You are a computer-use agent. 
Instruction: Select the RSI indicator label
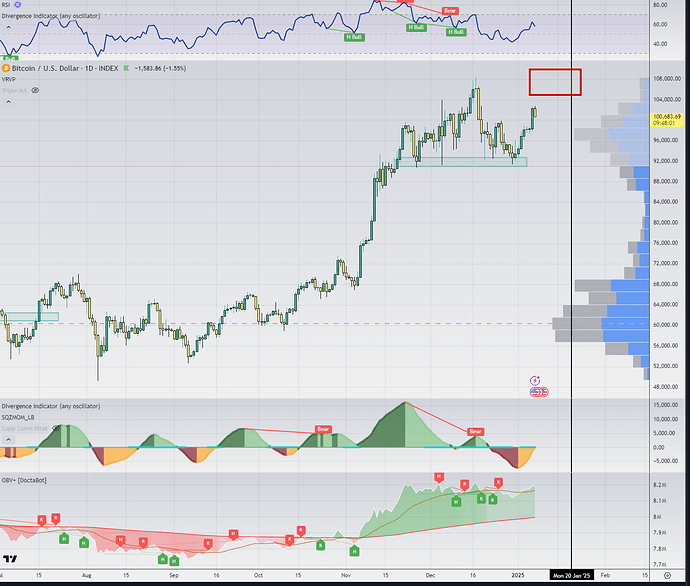[6, 5]
